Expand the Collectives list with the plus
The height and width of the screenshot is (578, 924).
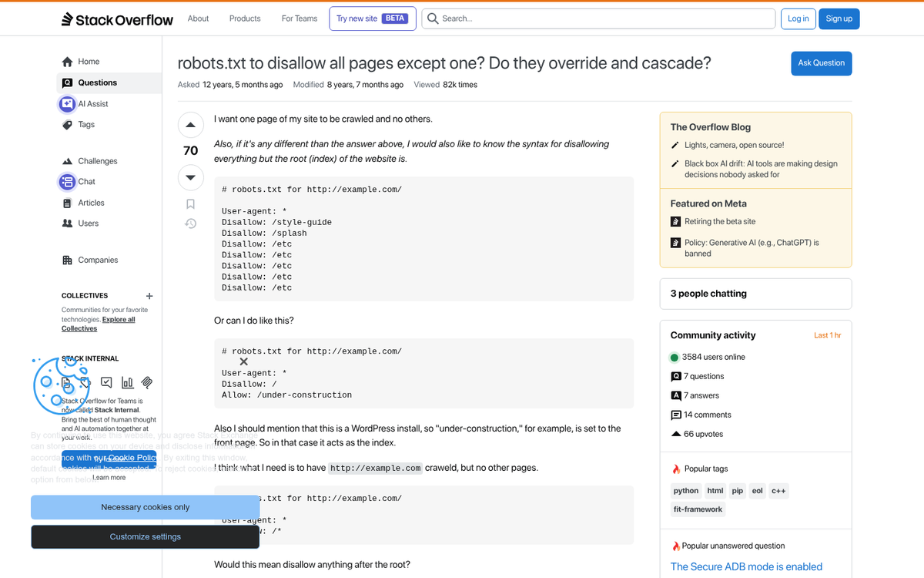coord(149,296)
